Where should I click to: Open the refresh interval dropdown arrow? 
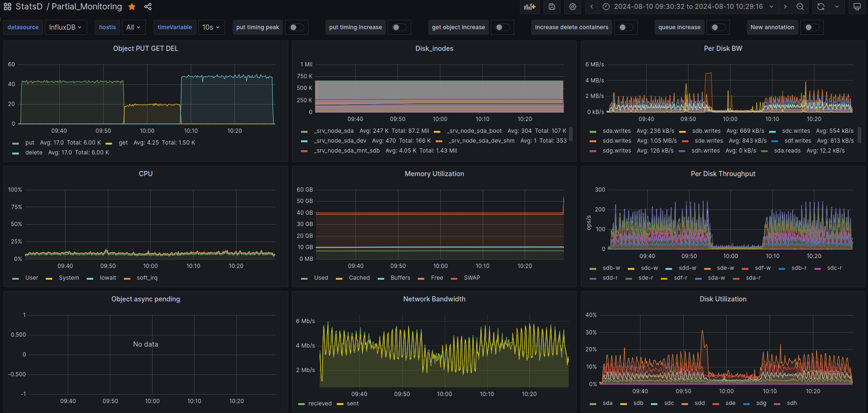coord(837,7)
